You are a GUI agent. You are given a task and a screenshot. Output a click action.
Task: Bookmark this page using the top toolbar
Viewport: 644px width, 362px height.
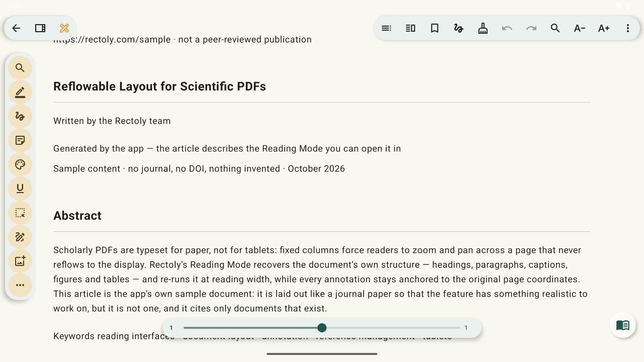click(435, 28)
